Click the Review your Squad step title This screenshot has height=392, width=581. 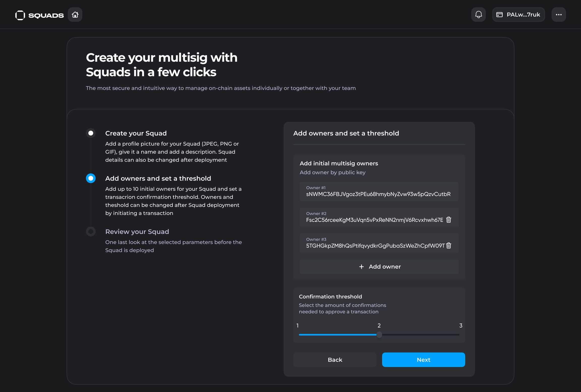(x=137, y=231)
